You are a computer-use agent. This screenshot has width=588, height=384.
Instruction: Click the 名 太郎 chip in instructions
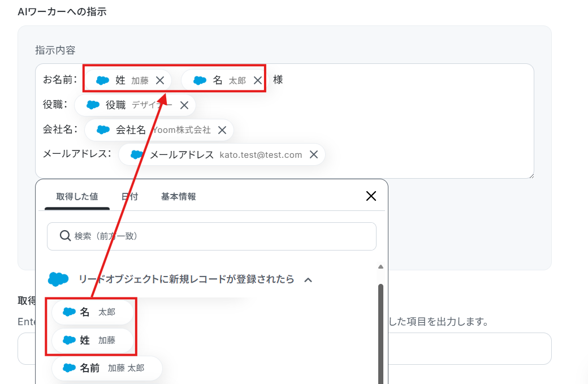click(x=224, y=80)
